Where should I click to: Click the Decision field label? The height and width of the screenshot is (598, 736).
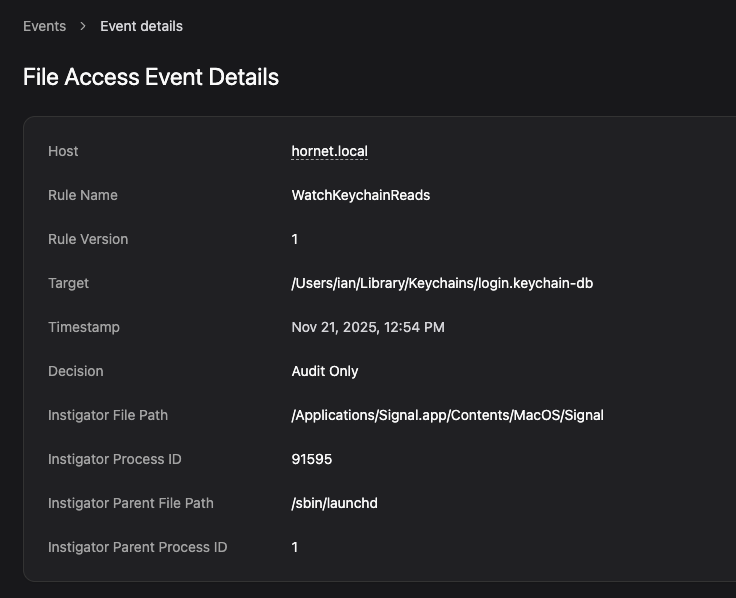pyautogui.click(x=76, y=371)
